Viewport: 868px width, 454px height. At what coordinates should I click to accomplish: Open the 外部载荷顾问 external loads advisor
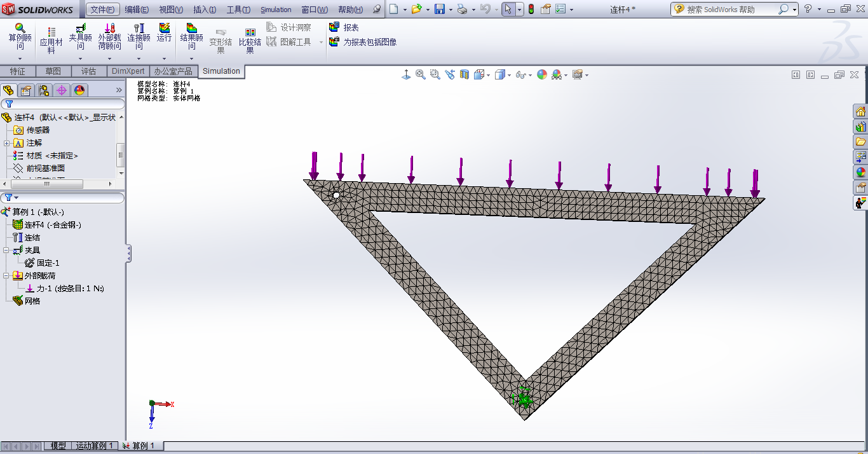coord(109,36)
